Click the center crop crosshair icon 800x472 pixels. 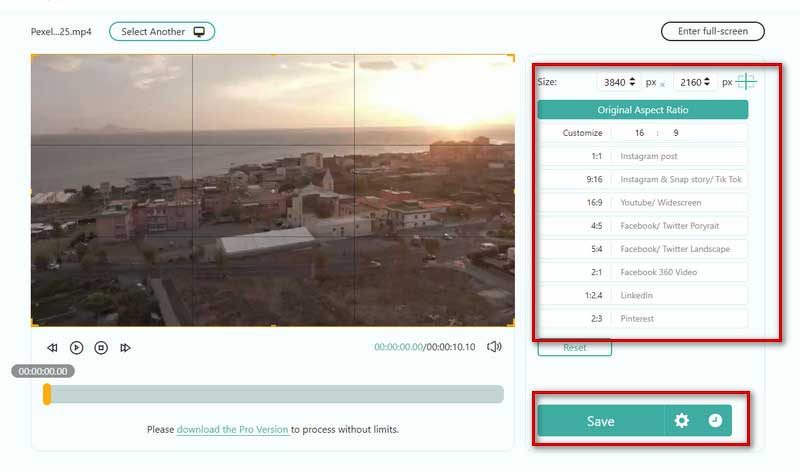pyautogui.click(x=746, y=82)
